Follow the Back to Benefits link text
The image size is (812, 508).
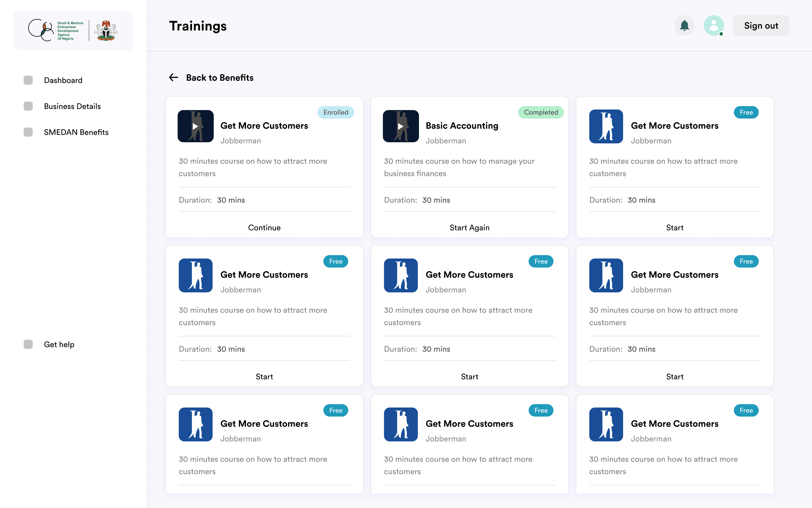point(220,78)
